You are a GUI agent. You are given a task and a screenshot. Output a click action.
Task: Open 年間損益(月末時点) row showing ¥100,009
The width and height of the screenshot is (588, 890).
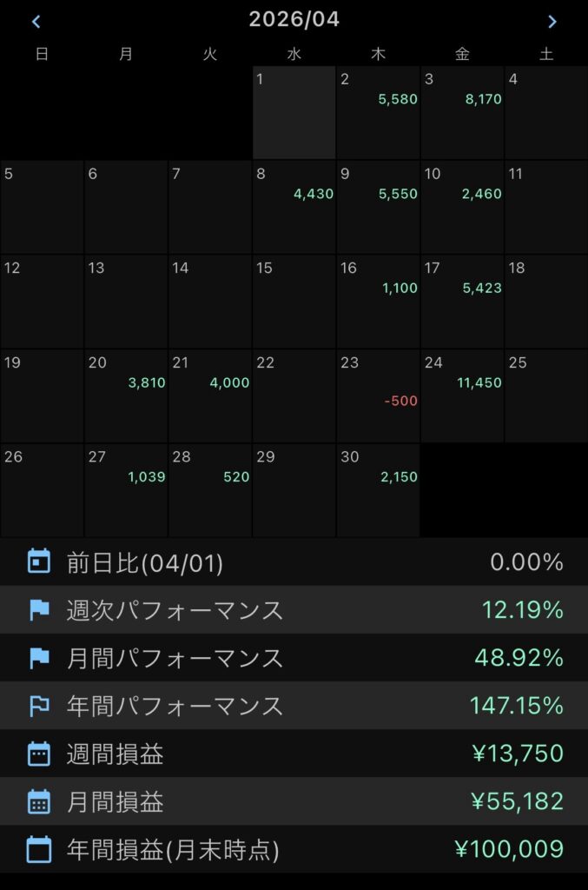pos(294,850)
